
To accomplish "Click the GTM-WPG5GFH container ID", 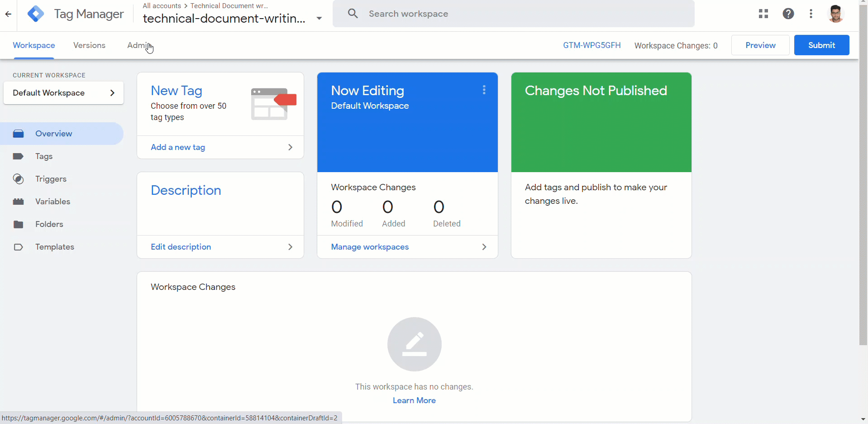I will pyautogui.click(x=591, y=45).
